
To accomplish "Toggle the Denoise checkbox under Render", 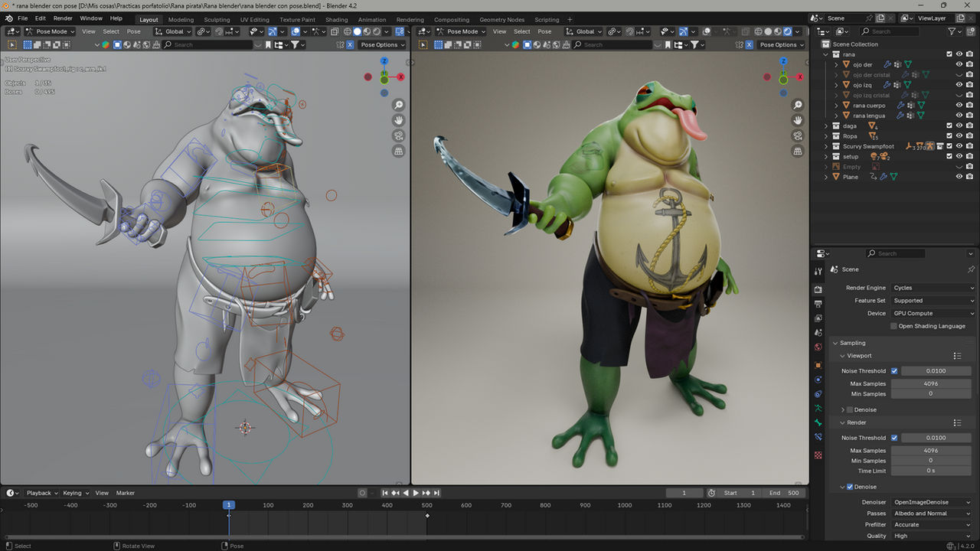I will point(850,487).
